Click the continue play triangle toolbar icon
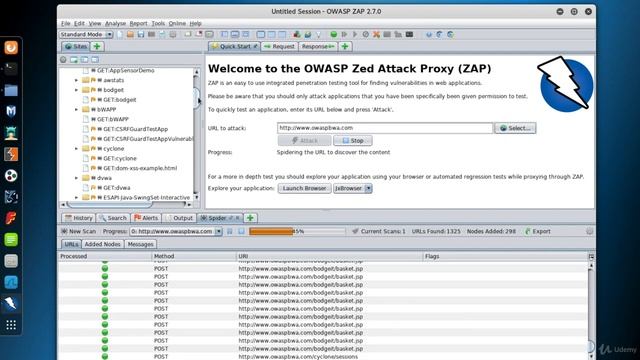 [355, 35]
